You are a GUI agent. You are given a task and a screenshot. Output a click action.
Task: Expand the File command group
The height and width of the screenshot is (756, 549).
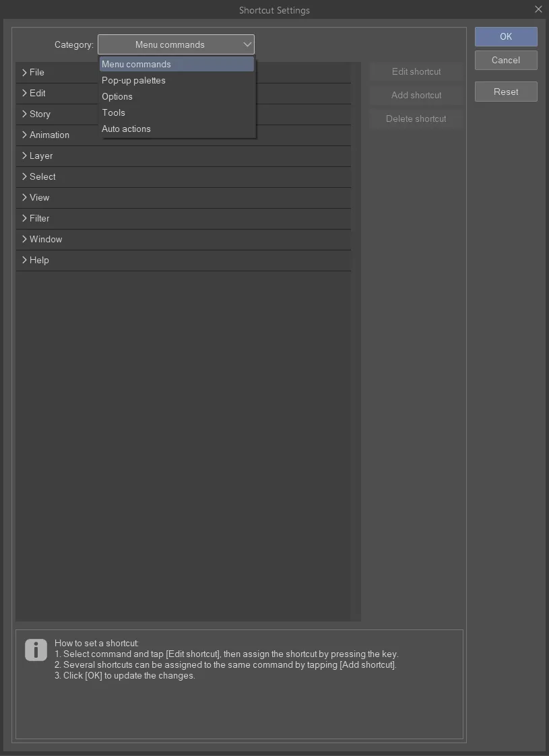pos(25,73)
